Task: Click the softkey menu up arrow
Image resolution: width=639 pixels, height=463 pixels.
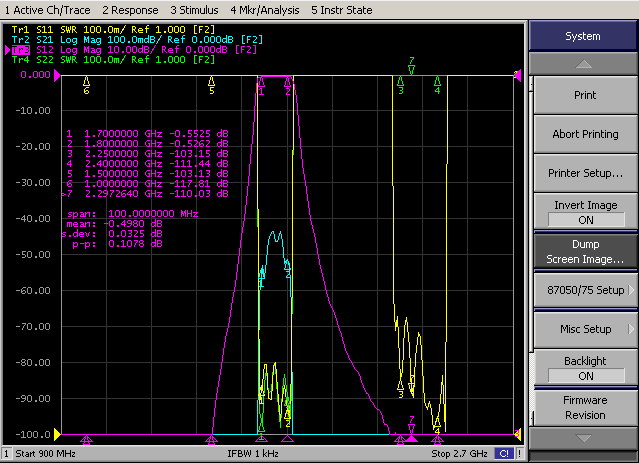Action: coord(584,64)
